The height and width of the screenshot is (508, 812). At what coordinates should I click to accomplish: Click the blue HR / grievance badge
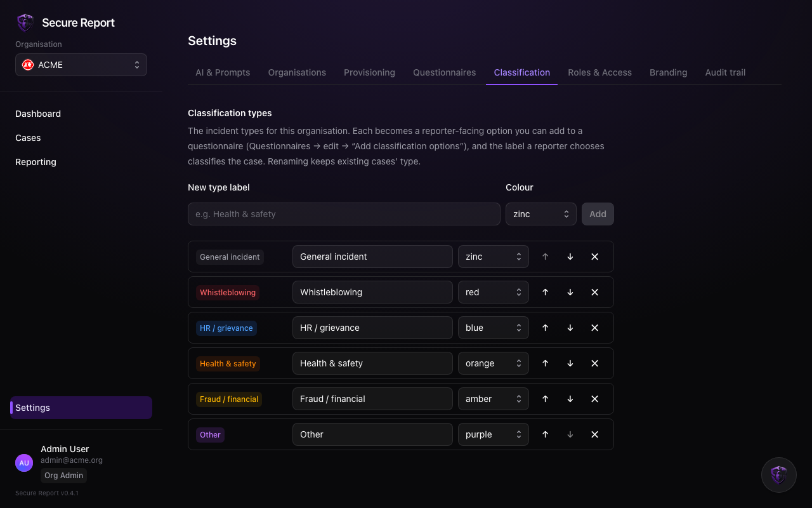(226, 328)
